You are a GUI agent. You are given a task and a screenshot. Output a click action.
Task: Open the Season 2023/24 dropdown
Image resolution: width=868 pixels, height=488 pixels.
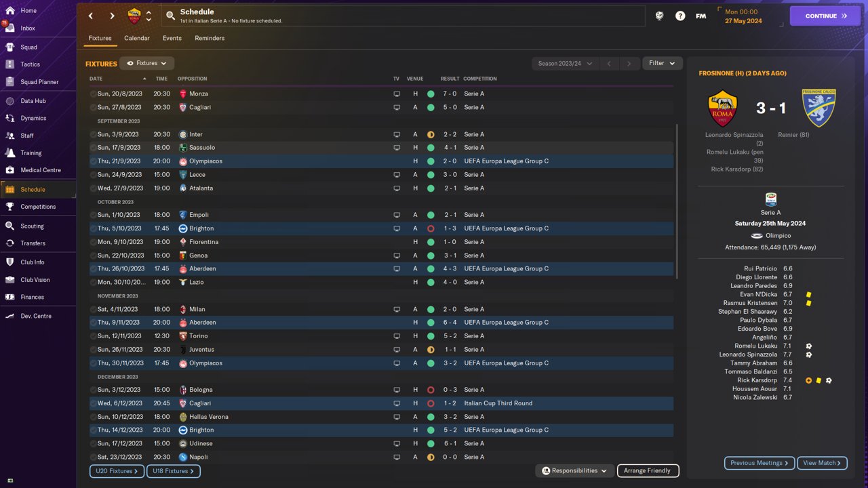point(566,64)
